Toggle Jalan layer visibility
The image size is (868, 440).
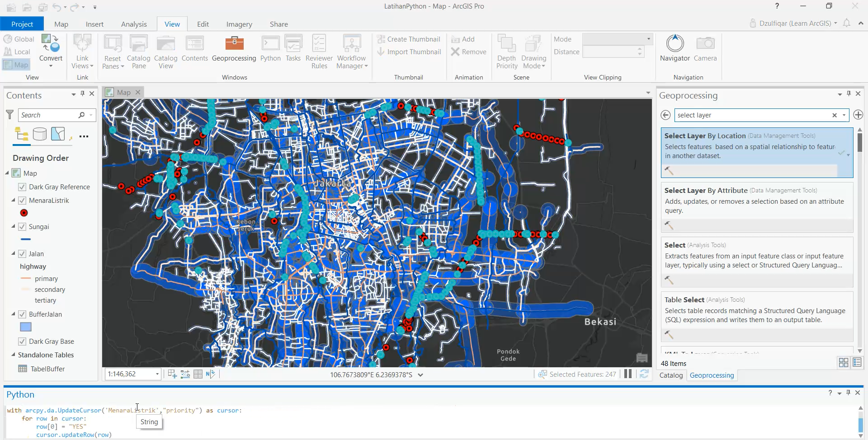(x=22, y=254)
